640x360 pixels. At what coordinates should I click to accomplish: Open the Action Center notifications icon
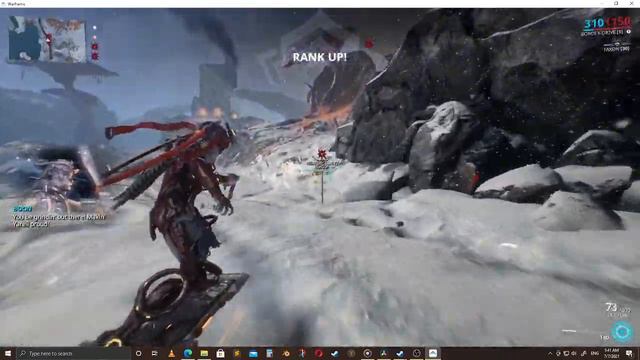[629, 353]
